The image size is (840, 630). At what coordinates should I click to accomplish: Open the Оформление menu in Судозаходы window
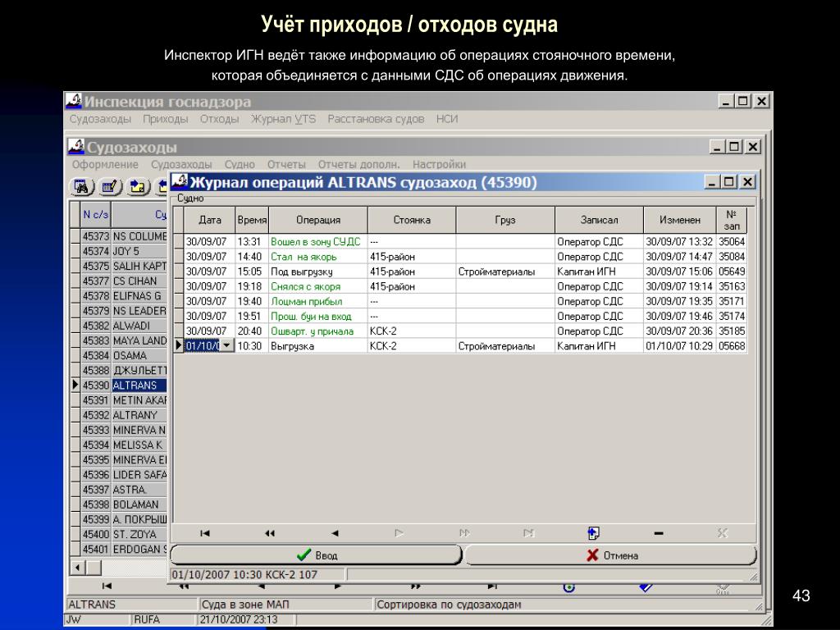coord(105,164)
